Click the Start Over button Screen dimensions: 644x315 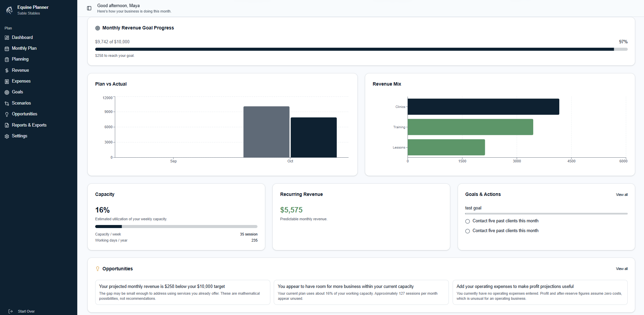pyautogui.click(x=22, y=311)
